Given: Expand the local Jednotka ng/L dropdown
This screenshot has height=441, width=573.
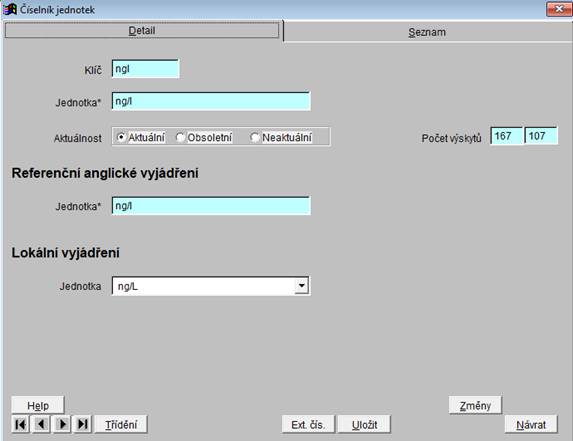Looking at the screenshot, I should pyautogui.click(x=302, y=286).
